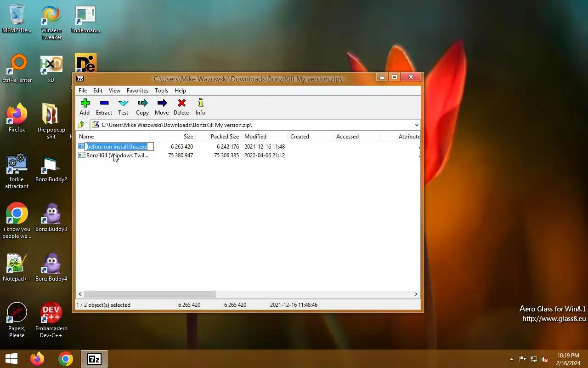The image size is (588, 368).
Task: Open Papers, Please desktop shortcut
Action: 17,320
